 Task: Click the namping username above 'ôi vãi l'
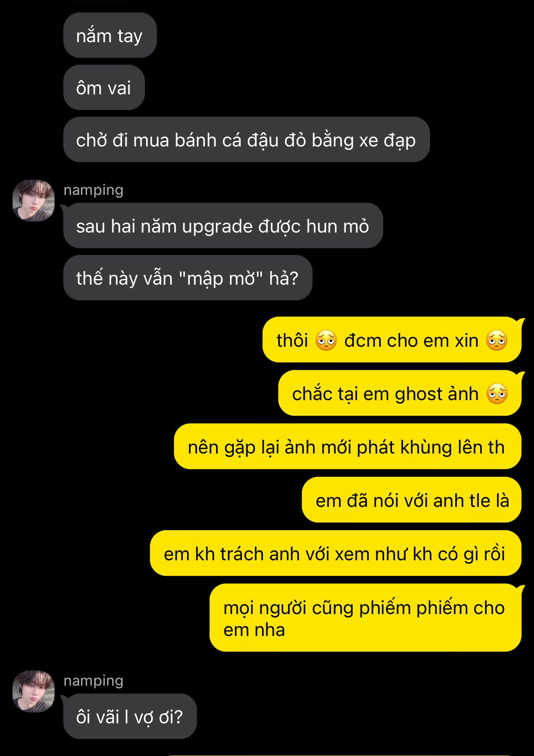click(94, 680)
